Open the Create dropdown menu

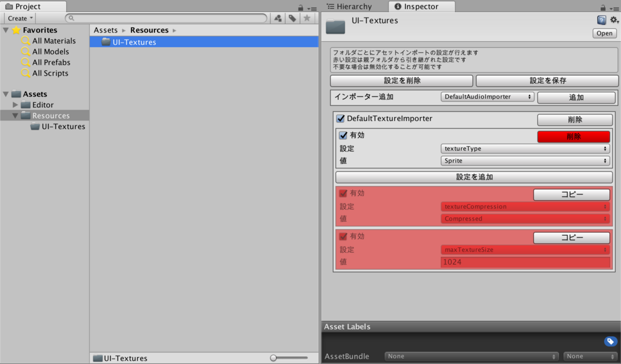pyautogui.click(x=20, y=18)
